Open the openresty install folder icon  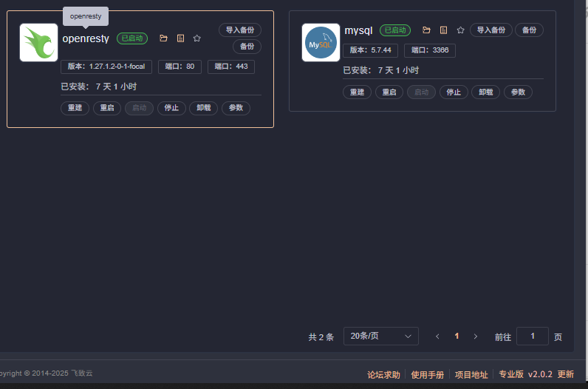tap(163, 38)
